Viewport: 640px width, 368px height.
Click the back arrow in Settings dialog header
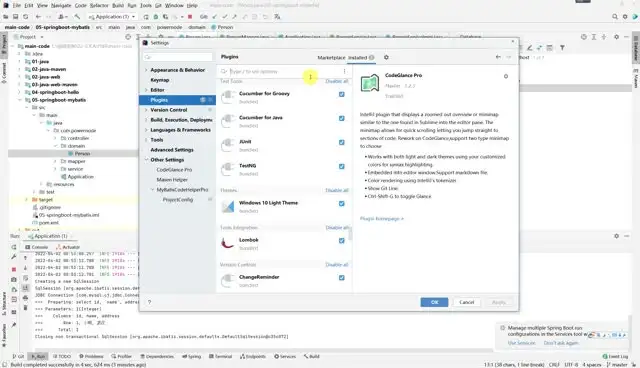(x=498, y=57)
